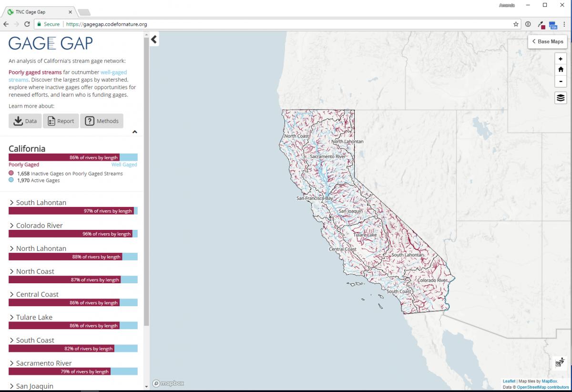Click the pen extension icon with red badge
This screenshot has width=572, height=392.
tap(541, 24)
